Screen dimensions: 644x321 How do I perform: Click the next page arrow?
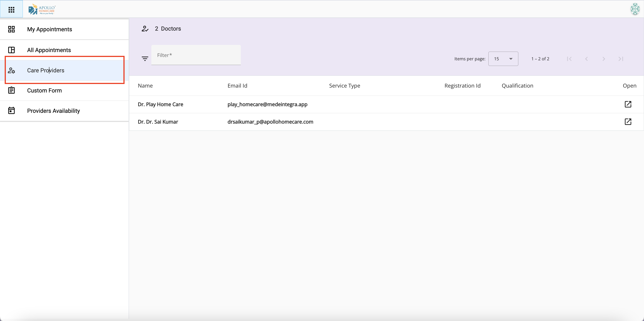pyautogui.click(x=604, y=59)
